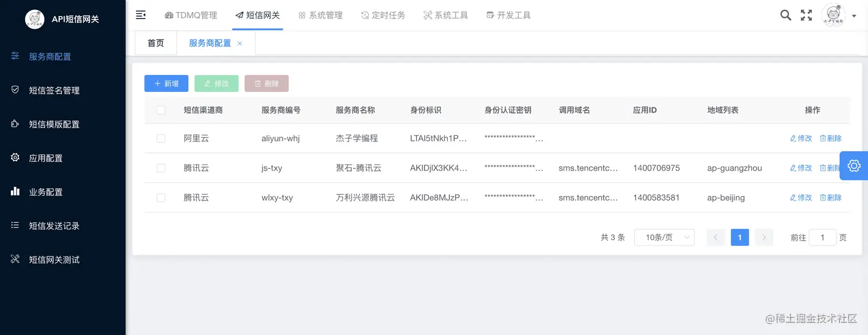Open the 10条/页 page size dropdown
868x335 pixels.
point(664,237)
